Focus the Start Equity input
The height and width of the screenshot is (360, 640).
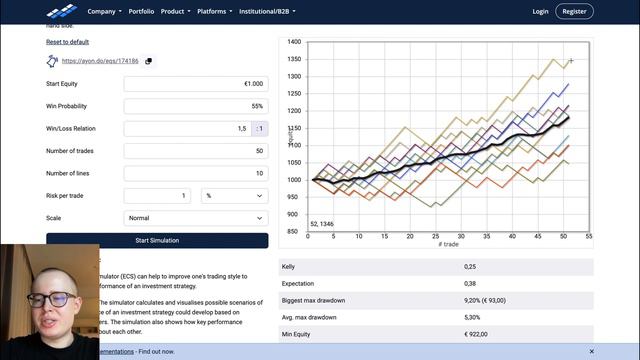pyautogui.click(x=196, y=84)
